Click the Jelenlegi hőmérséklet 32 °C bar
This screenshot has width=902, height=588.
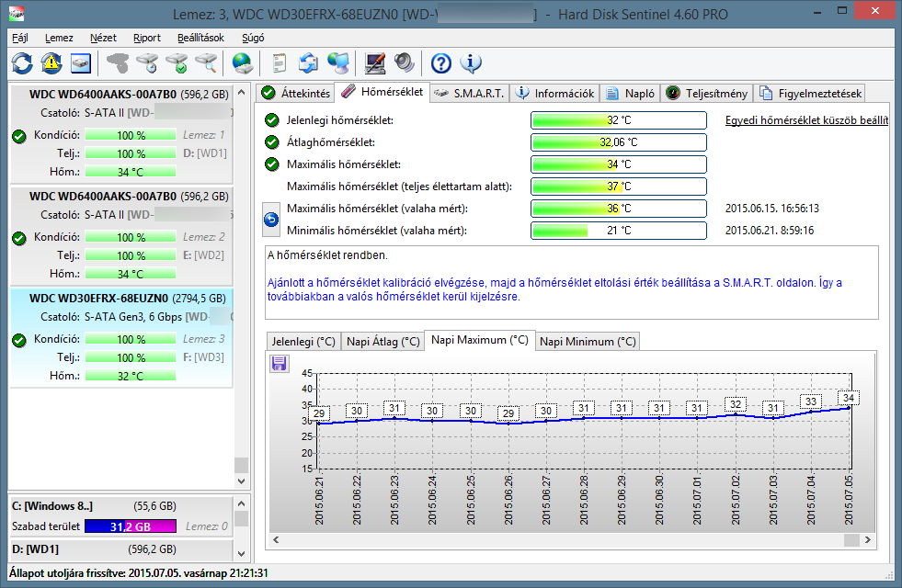pyautogui.click(x=619, y=120)
